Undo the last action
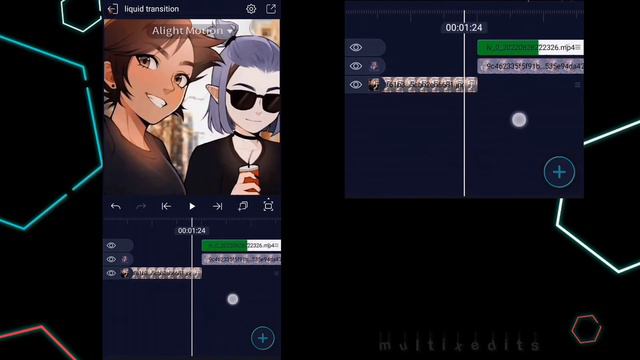Viewport: 640px width, 360px height. pos(116,207)
